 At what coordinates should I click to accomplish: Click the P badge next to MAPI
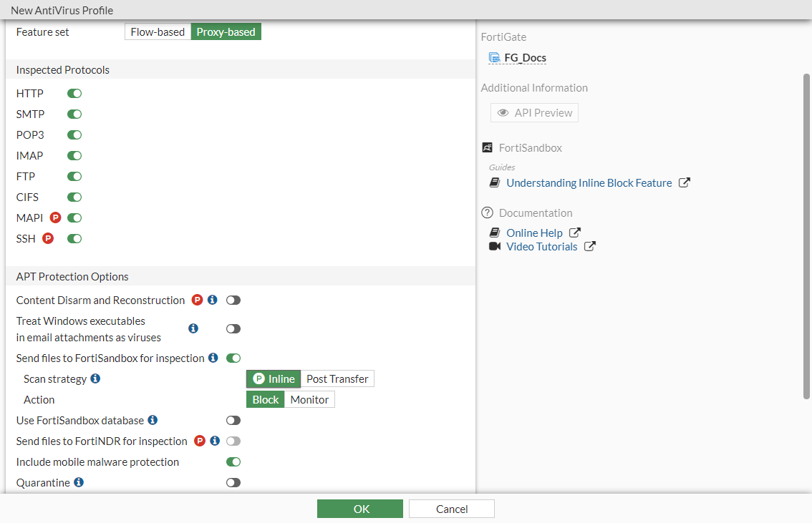[55, 217]
